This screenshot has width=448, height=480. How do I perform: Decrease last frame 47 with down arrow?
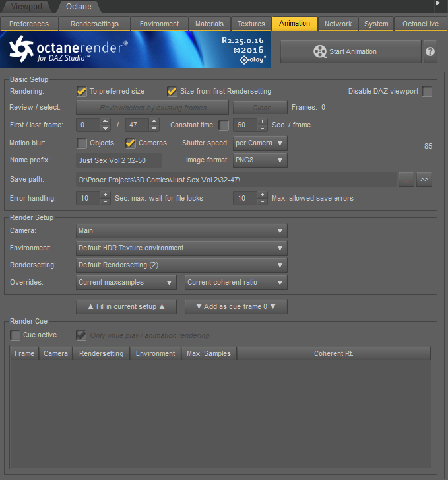click(x=154, y=129)
